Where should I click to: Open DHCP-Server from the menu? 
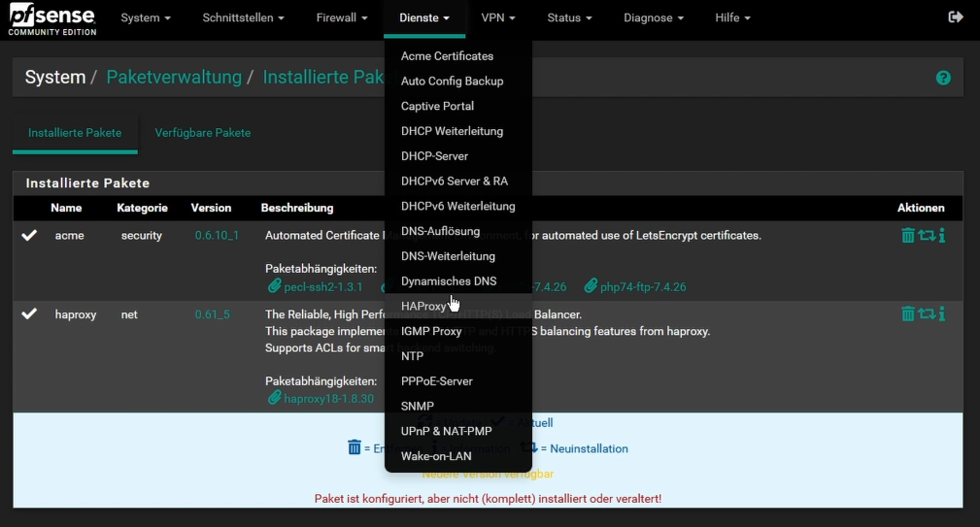(458, 156)
